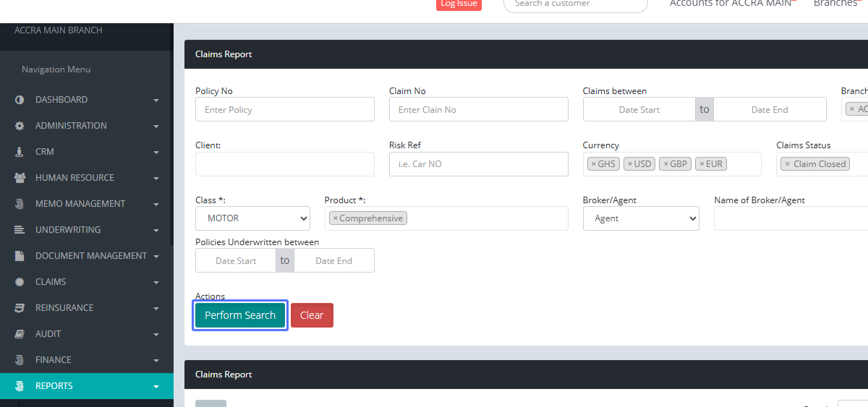The height and width of the screenshot is (407, 868).
Task: Expand the Finance menu arrow
Action: (156, 361)
